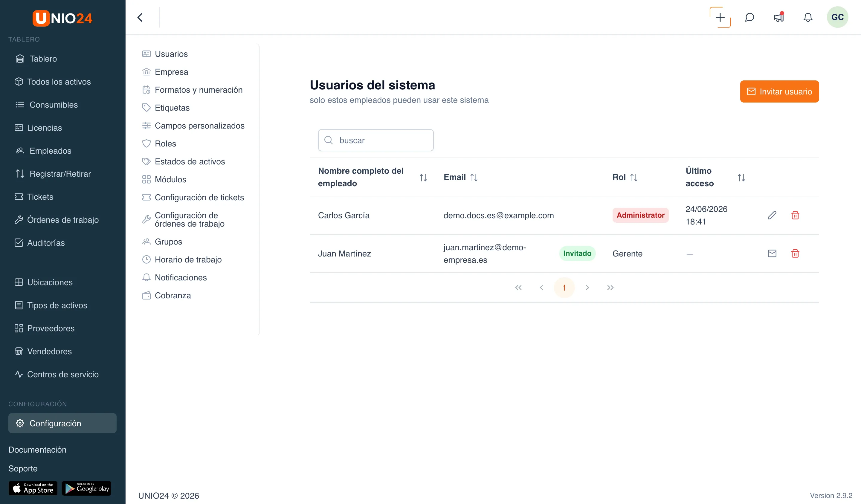Click the name Juan Martínez

coord(344,253)
